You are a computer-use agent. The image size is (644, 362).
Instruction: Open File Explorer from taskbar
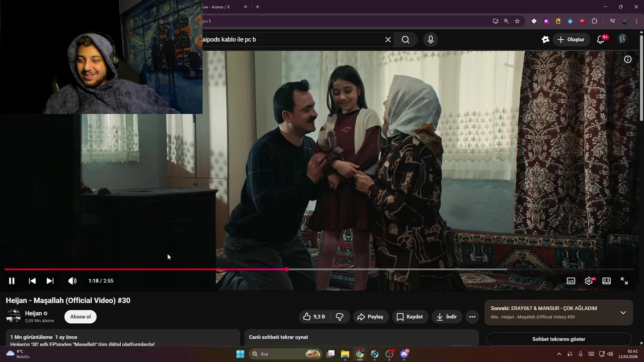(x=345, y=354)
